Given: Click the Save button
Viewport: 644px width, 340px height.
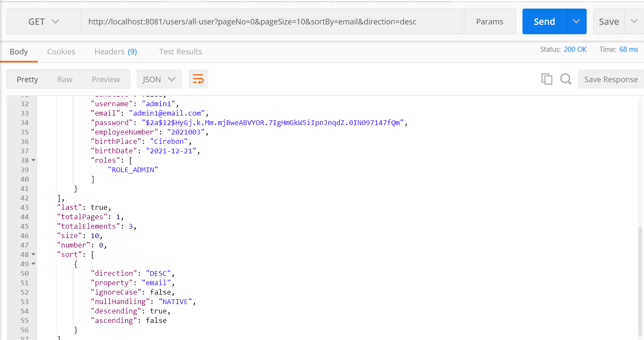Looking at the screenshot, I should (x=608, y=21).
